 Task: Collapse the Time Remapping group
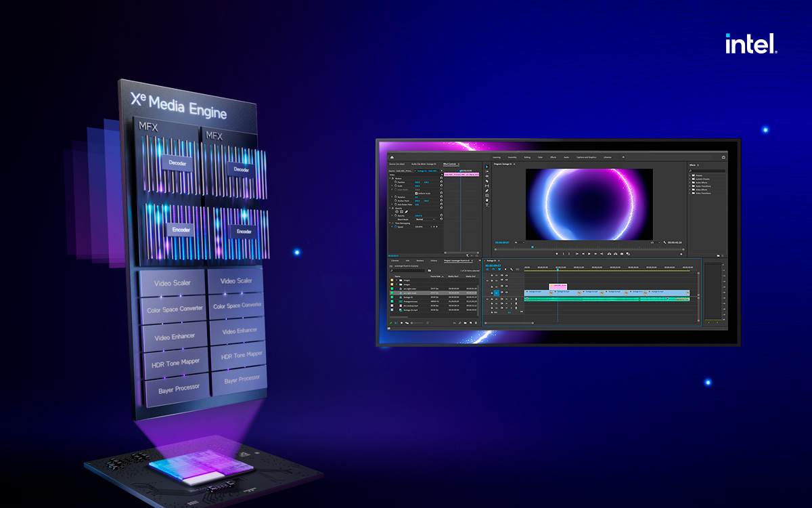click(390, 223)
